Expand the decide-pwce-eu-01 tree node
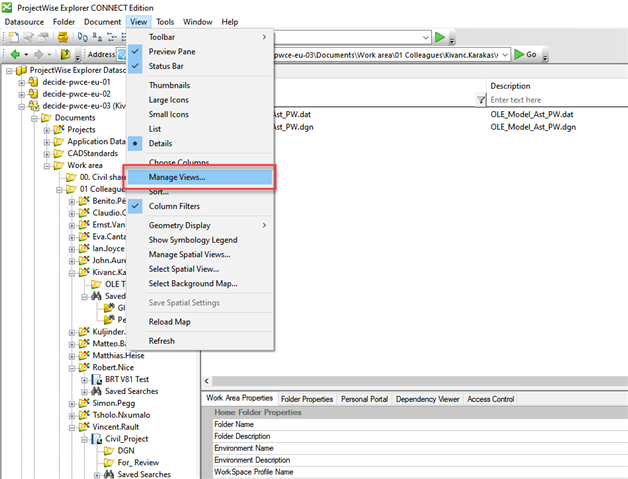The width and height of the screenshot is (628, 479). (x=22, y=83)
